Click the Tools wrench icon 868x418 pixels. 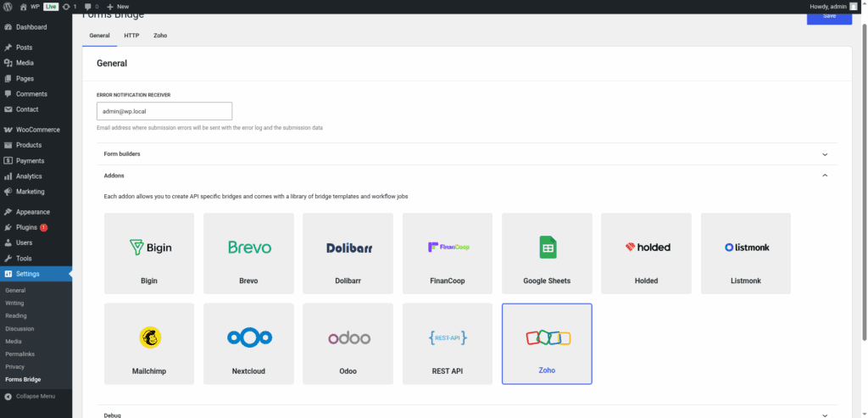click(8, 259)
